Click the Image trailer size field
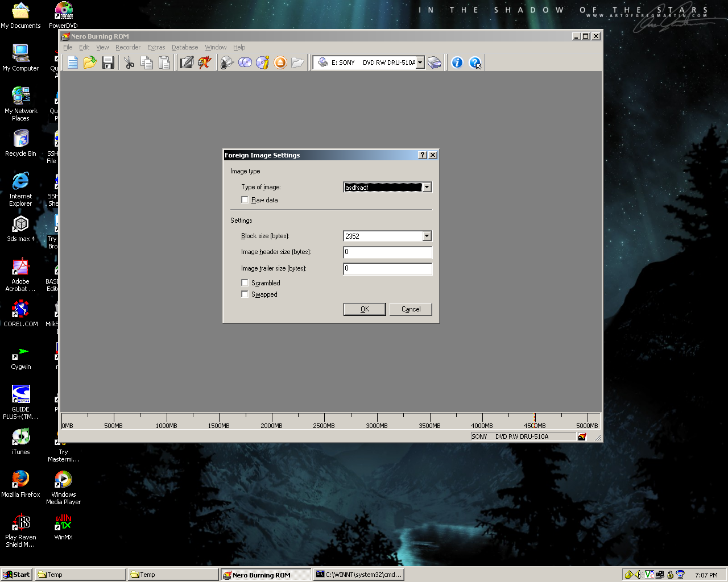The height and width of the screenshot is (582, 728). tap(387, 269)
